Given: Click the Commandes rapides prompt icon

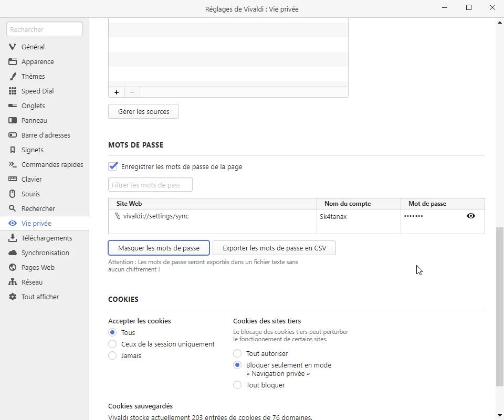Looking at the screenshot, I should click(x=13, y=164).
